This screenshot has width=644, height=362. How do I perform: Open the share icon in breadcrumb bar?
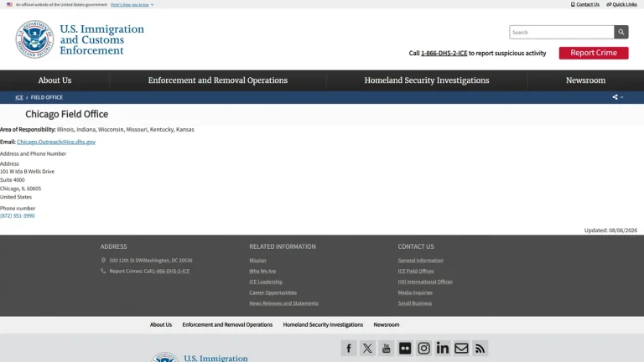(615, 97)
